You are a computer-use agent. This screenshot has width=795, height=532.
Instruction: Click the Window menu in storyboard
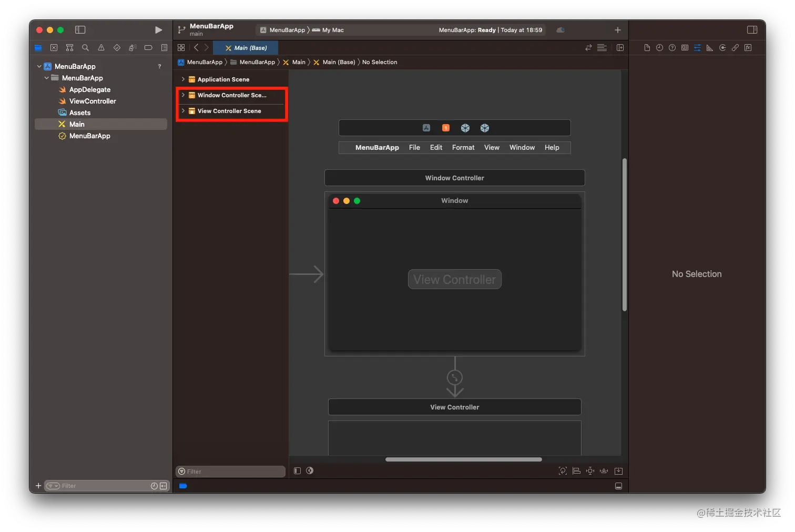tap(522, 148)
